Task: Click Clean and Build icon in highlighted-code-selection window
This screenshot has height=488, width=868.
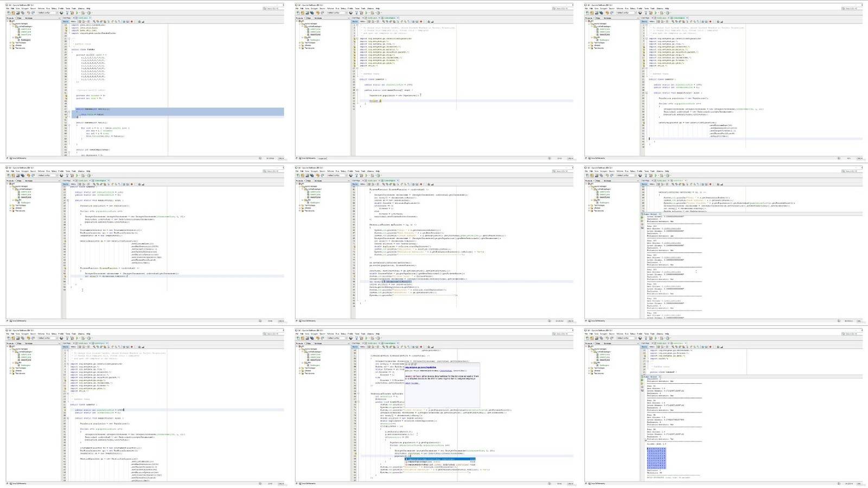Action: tap(72, 12)
